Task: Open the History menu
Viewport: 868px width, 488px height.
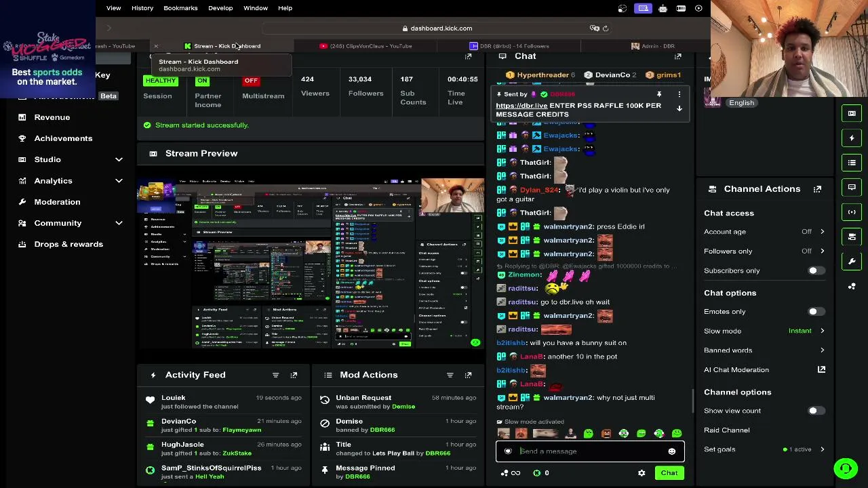Action: click(x=142, y=8)
